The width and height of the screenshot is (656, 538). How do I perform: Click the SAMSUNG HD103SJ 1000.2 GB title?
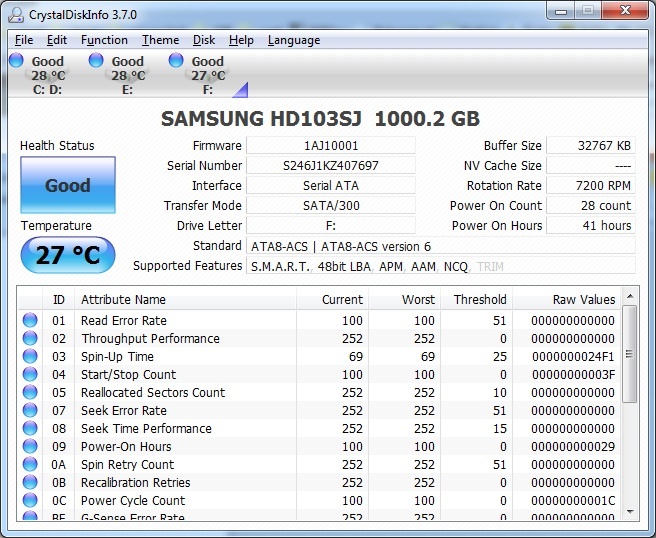[x=320, y=119]
